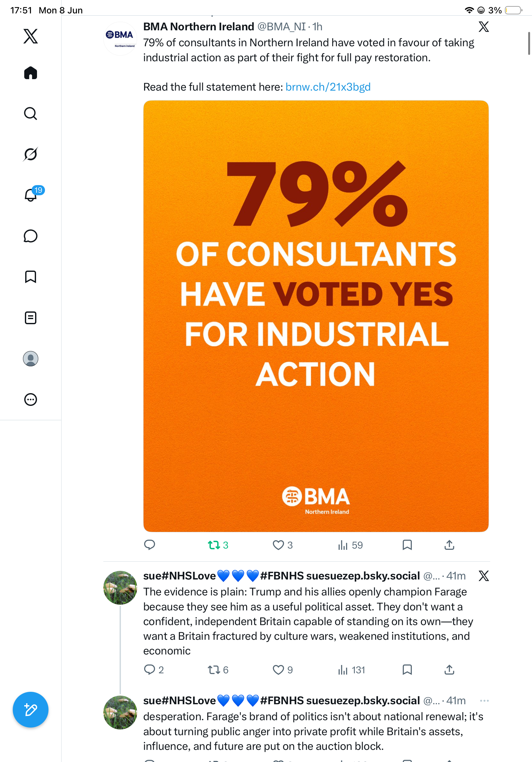532x762 pixels.
Task: Open Search from the sidebar
Action: (31, 114)
